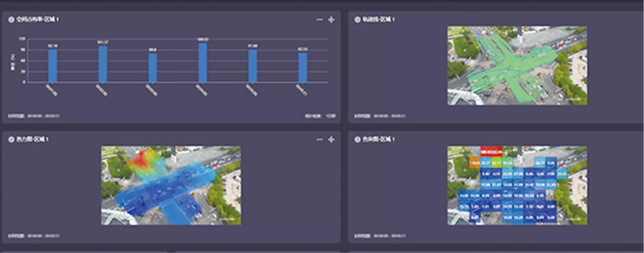The height and width of the screenshot is (253, 644).
Task: Select the first bar in the occupancy chart
Action: (53, 66)
